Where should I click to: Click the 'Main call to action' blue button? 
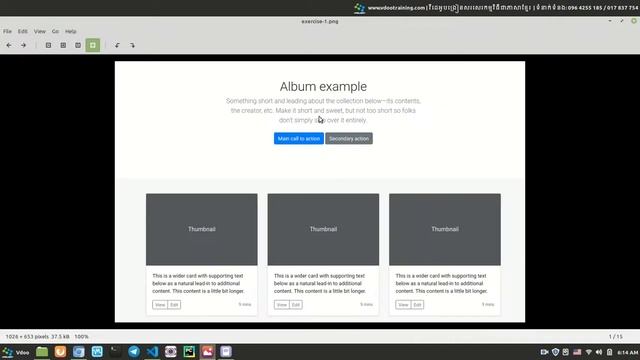tap(299, 139)
